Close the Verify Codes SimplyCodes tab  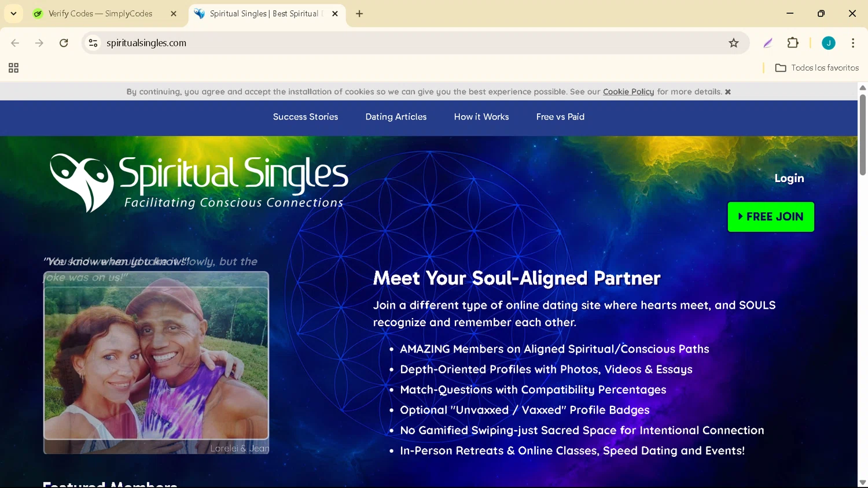point(174,13)
